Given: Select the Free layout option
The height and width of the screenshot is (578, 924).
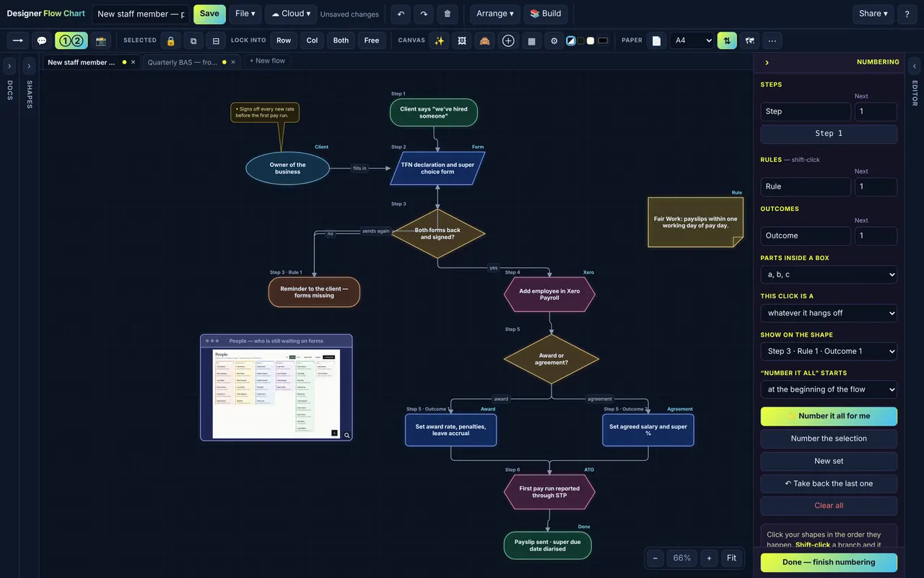Looking at the screenshot, I should click(x=372, y=40).
